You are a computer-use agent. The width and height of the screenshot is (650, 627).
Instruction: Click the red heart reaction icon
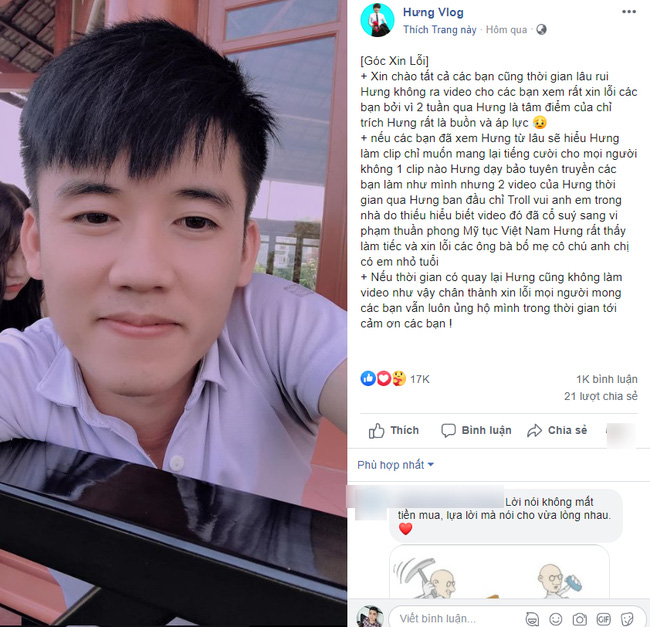pyautogui.click(x=383, y=378)
